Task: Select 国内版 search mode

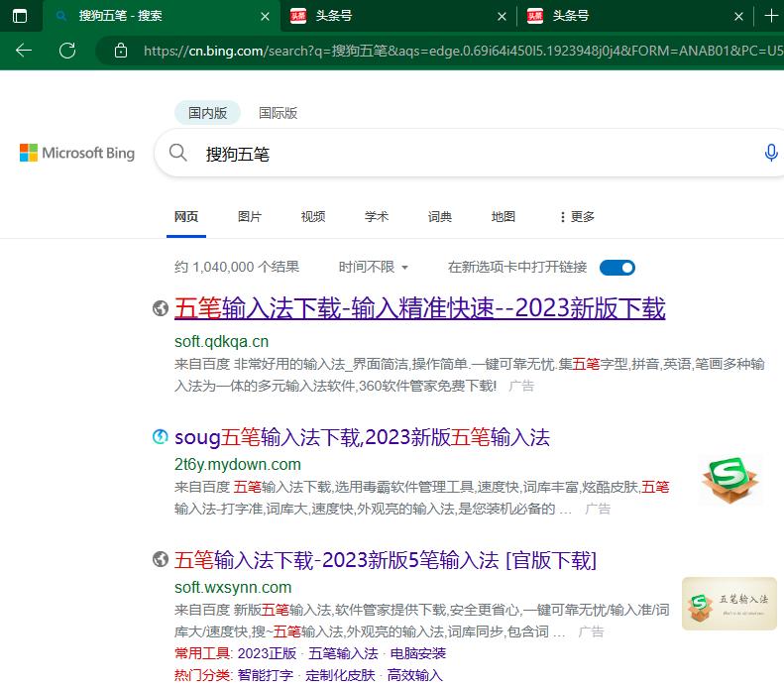Action: tap(207, 113)
